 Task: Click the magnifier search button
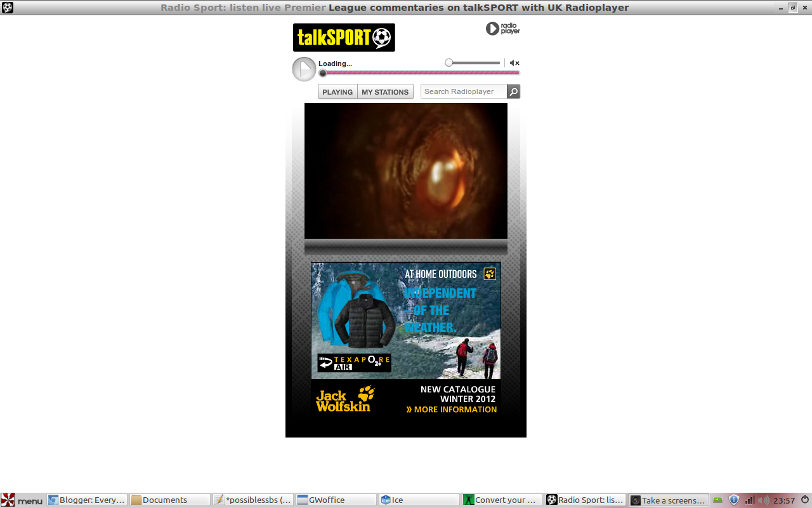514,91
